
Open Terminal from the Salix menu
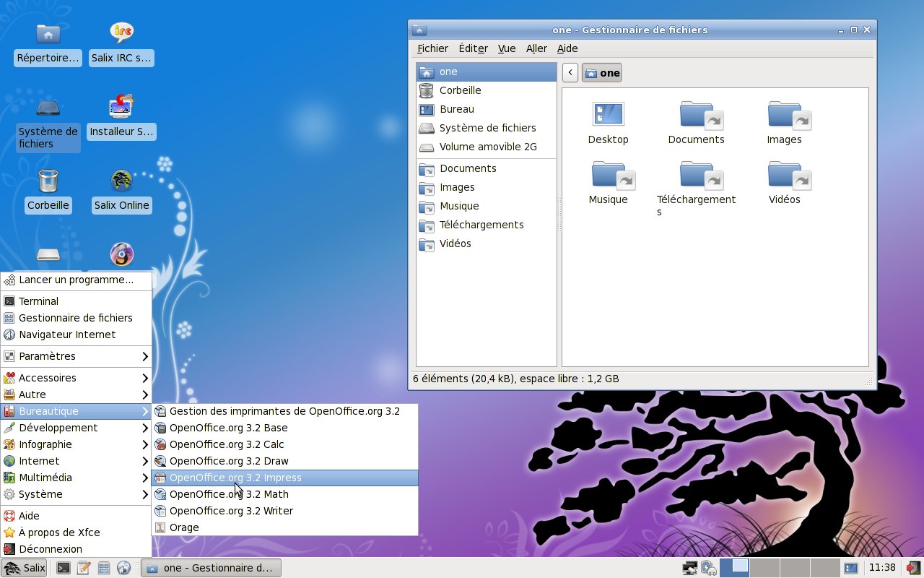76,301
